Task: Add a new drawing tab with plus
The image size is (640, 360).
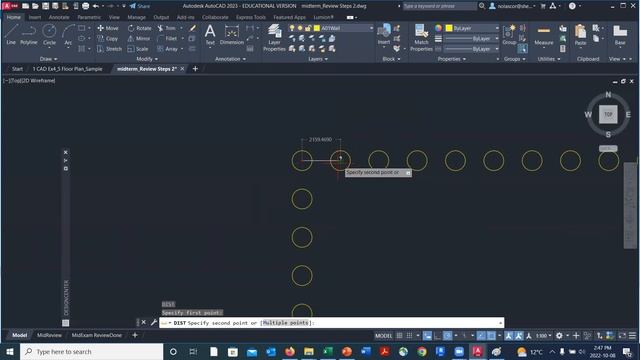Action: [195, 69]
